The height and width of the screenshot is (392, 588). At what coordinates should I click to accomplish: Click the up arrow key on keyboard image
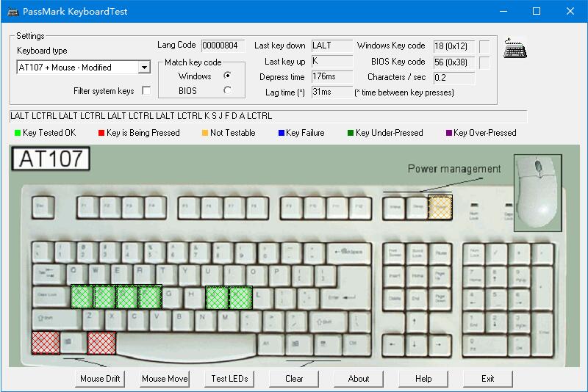click(416, 322)
